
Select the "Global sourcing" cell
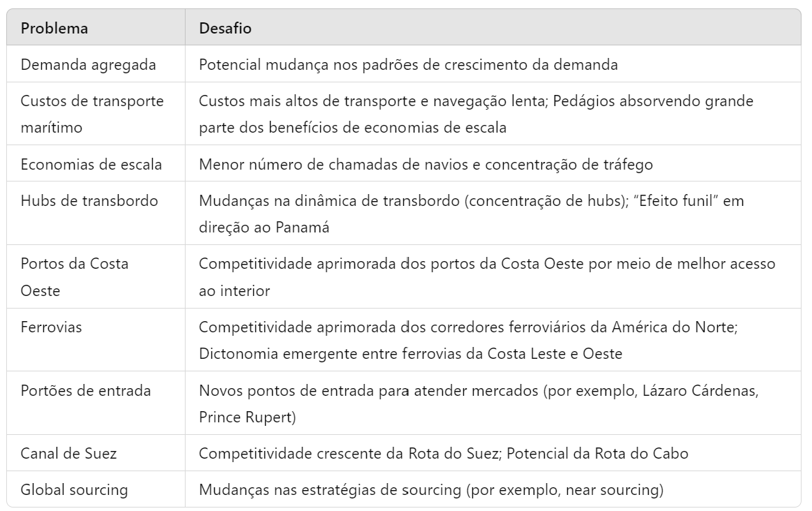click(x=75, y=490)
